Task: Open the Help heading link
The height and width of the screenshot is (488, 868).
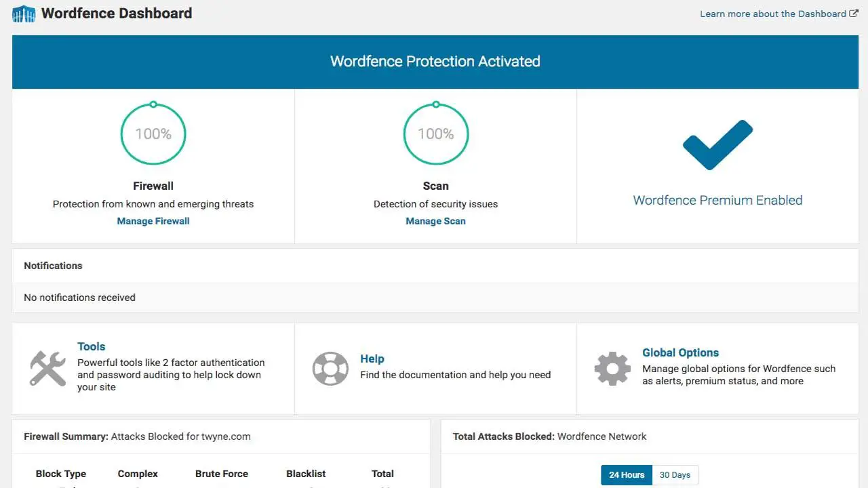Action: click(x=372, y=359)
